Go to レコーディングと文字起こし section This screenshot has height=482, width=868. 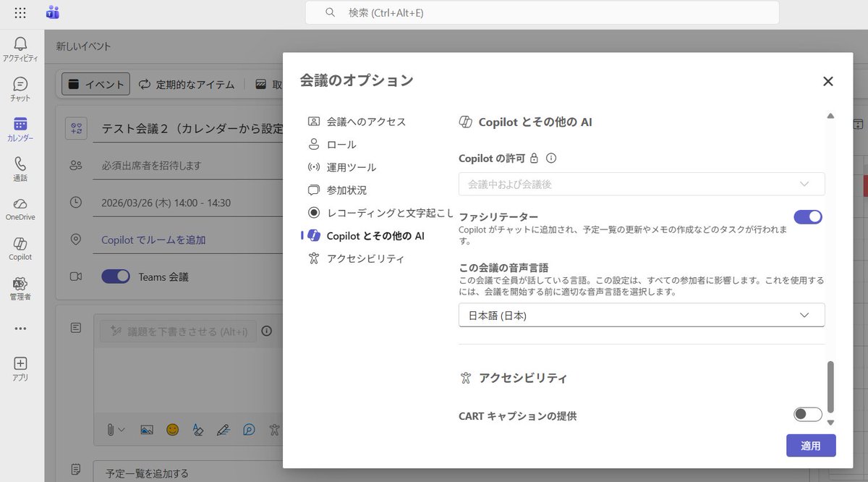(x=380, y=213)
